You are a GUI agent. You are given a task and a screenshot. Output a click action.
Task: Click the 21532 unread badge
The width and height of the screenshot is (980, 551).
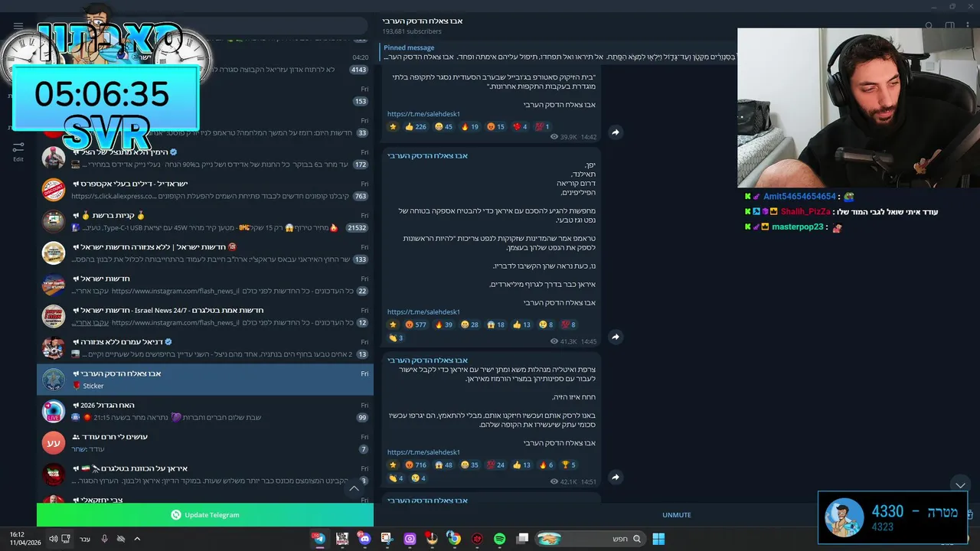click(357, 228)
